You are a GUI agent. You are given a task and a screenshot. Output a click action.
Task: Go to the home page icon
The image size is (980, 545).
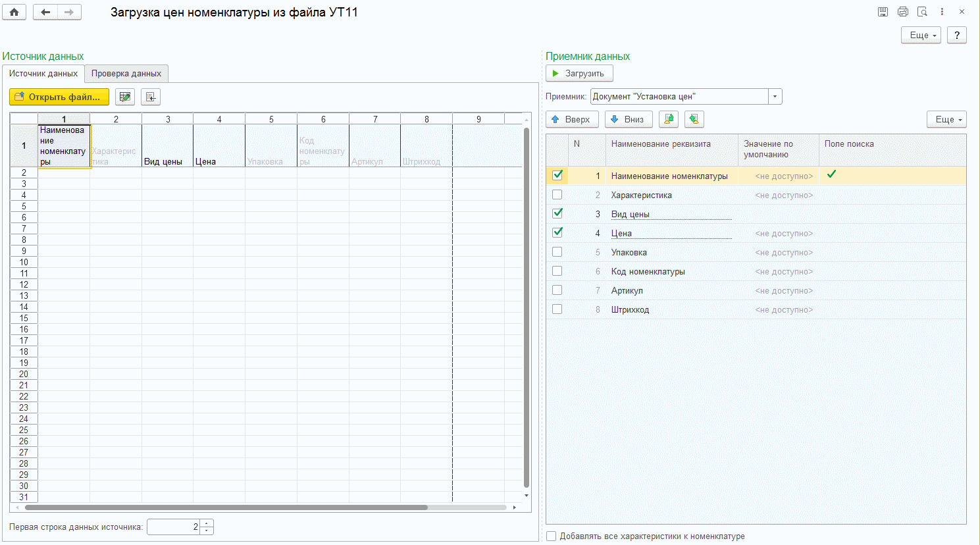[14, 12]
